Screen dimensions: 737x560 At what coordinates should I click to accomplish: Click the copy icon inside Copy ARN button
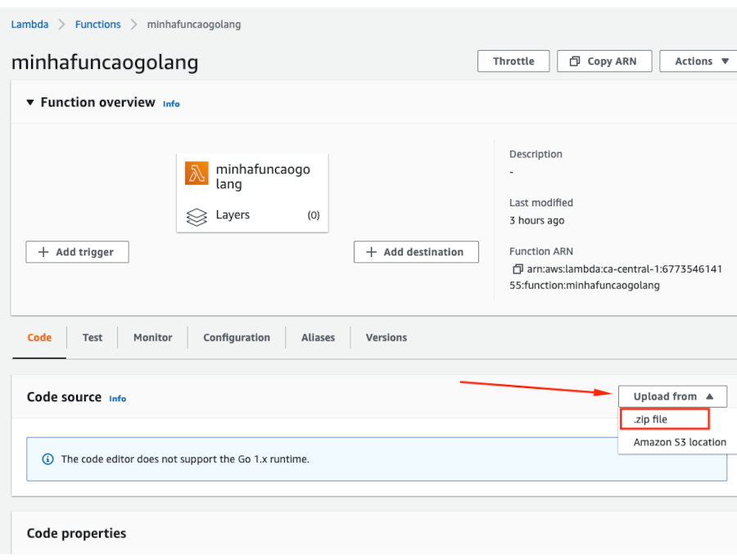(574, 61)
